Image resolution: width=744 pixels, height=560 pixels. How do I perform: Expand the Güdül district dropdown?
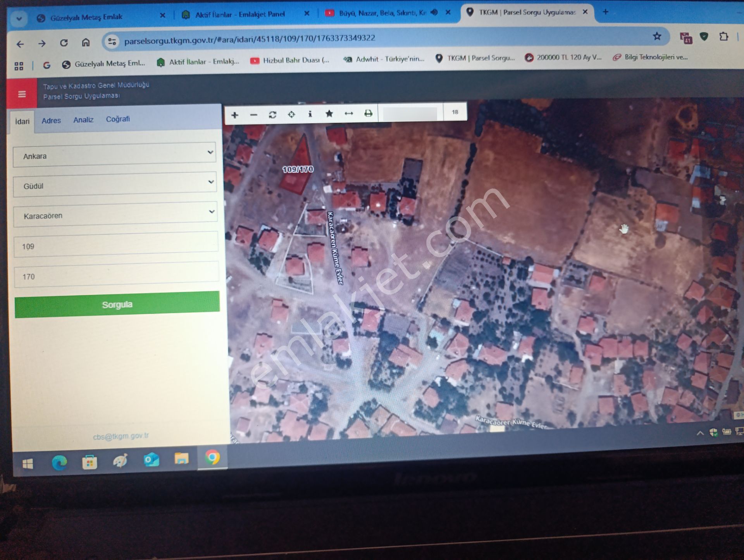115,185
